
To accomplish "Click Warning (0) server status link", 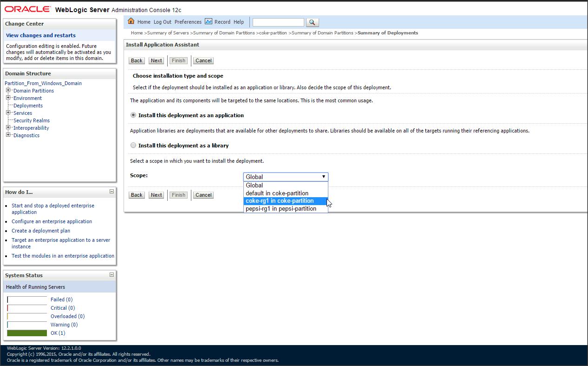I will coord(64,325).
